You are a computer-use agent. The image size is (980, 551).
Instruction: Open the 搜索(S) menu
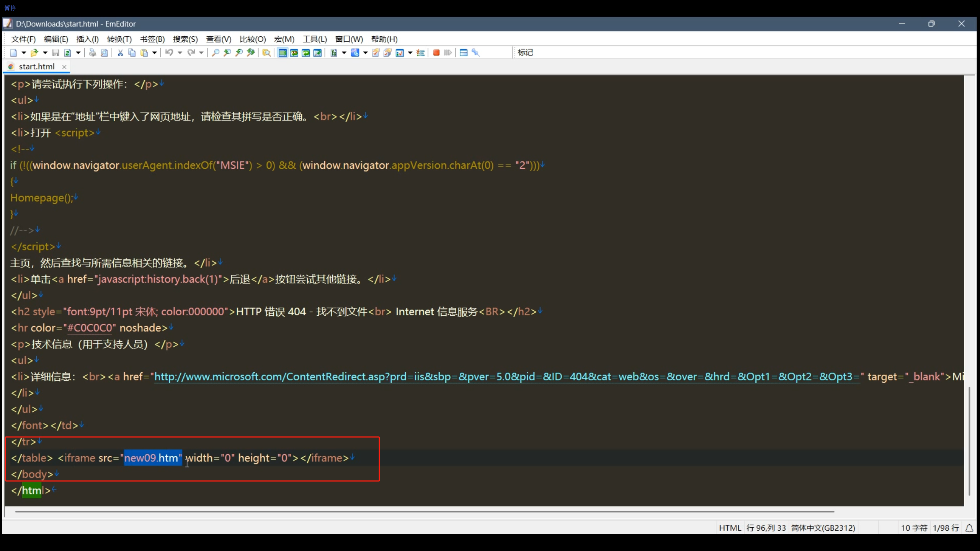(185, 39)
